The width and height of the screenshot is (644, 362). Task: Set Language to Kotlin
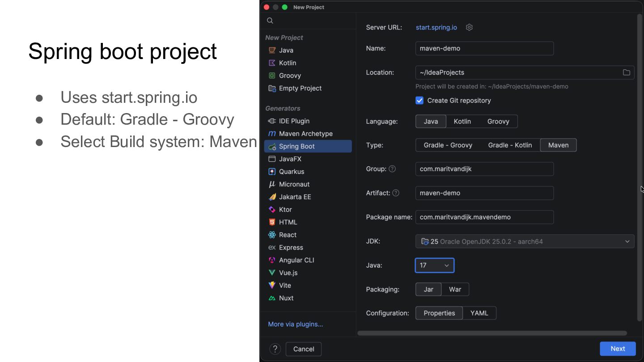pyautogui.click(x=462, y=122)
